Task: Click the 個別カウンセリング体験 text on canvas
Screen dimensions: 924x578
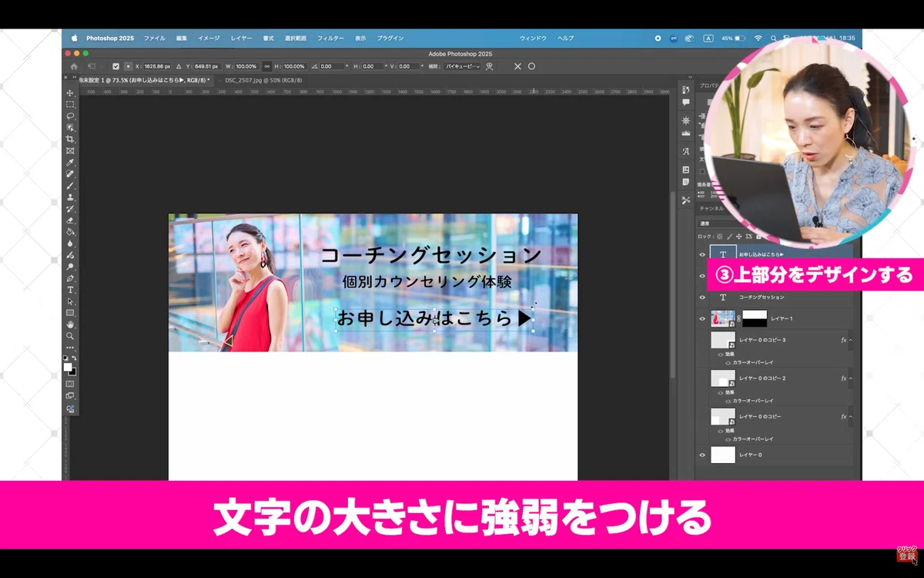Action: (427, 282)
